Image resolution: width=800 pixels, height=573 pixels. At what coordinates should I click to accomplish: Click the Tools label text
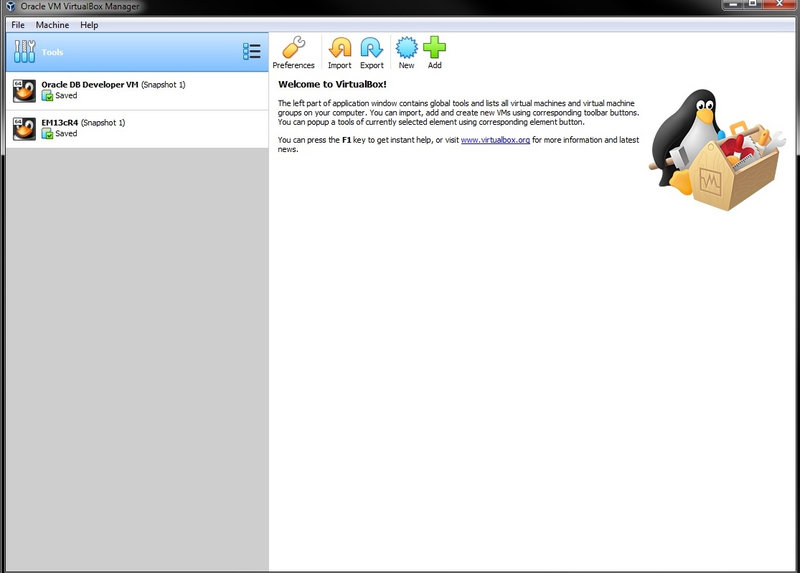[52, 52]
